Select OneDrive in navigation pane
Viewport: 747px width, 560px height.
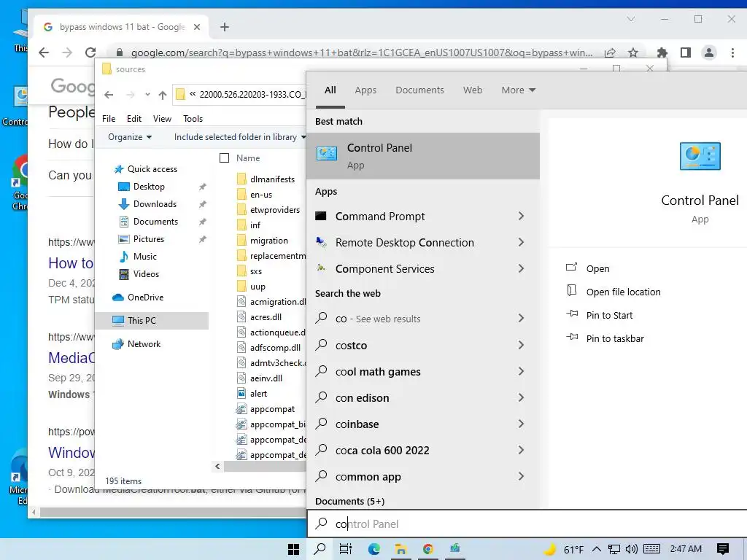(145, 297)
